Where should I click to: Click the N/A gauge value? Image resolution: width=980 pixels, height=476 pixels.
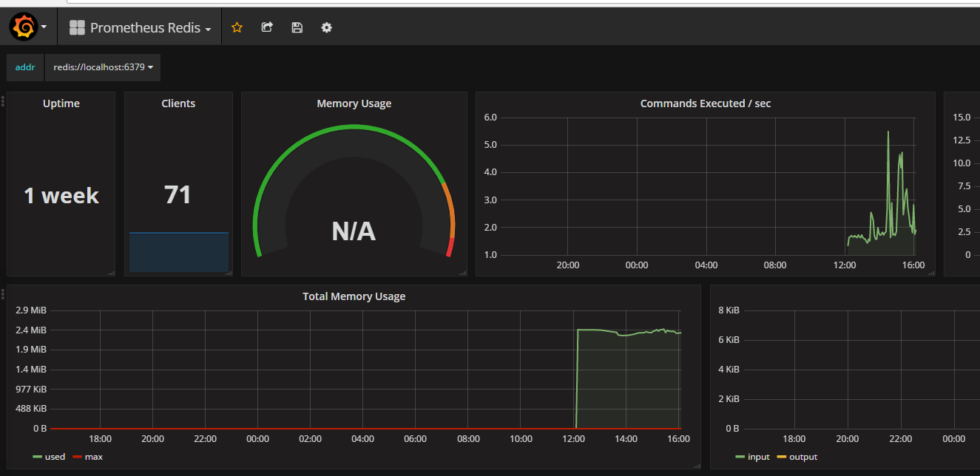tap(354, 232)
